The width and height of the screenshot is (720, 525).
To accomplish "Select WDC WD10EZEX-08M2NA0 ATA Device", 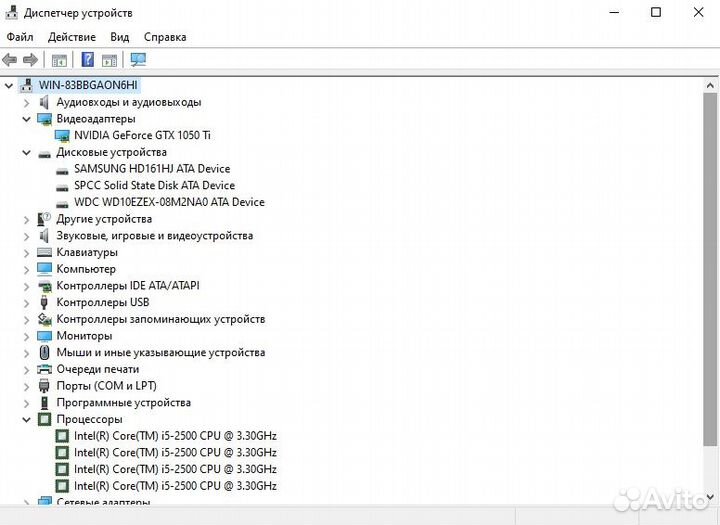I will [169, 202].
